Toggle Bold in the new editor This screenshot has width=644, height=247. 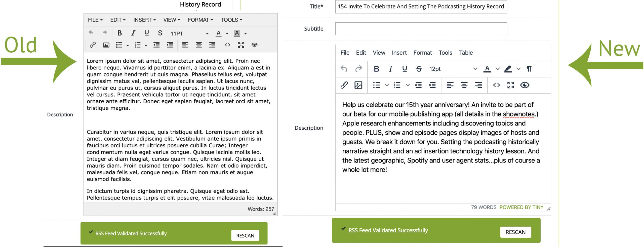[376, 69]
